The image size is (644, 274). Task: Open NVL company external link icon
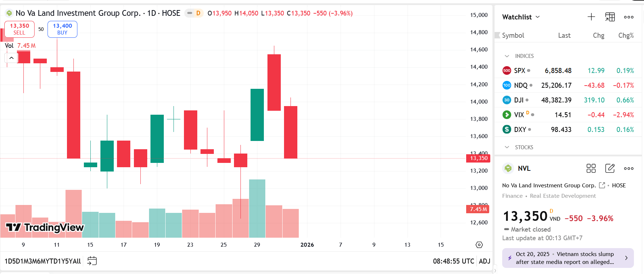(602, 185)
